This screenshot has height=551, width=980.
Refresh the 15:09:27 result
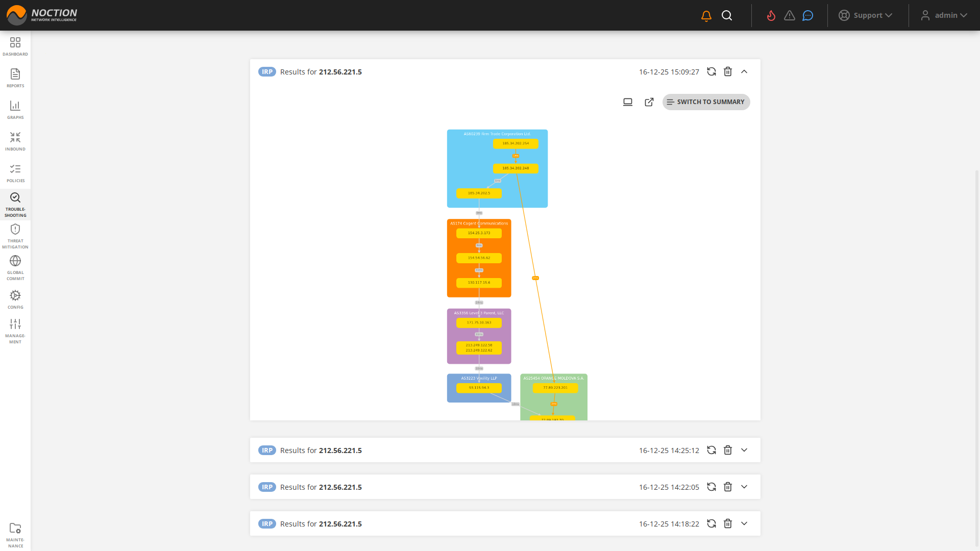click(x=712, y=71)
